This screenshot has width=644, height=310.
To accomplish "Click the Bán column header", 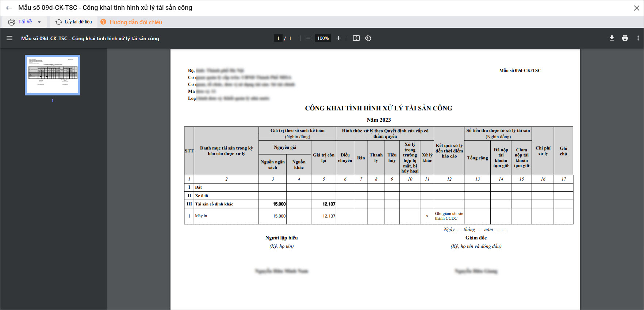I will (x=361, y=158).
